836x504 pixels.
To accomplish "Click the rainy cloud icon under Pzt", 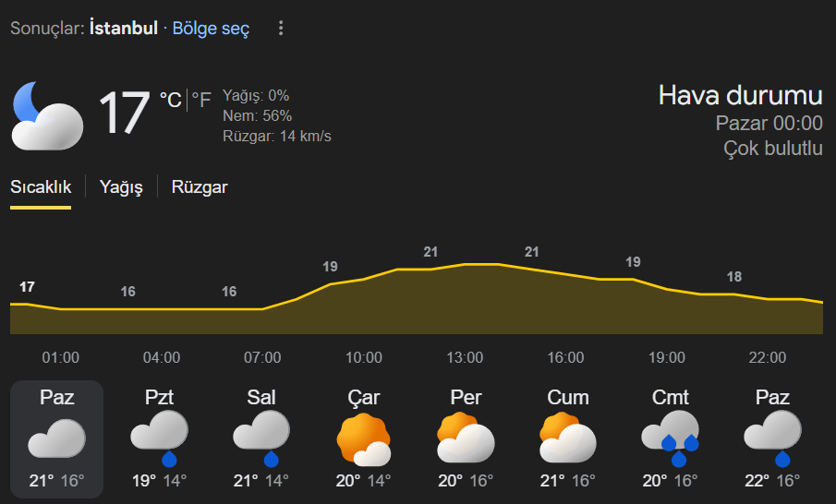I will coord(159,438).
